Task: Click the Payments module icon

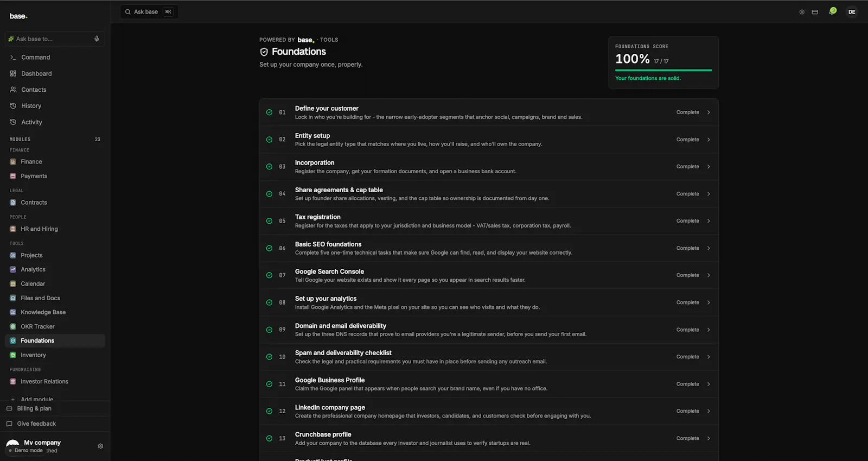Action: (x=13, y=176)
